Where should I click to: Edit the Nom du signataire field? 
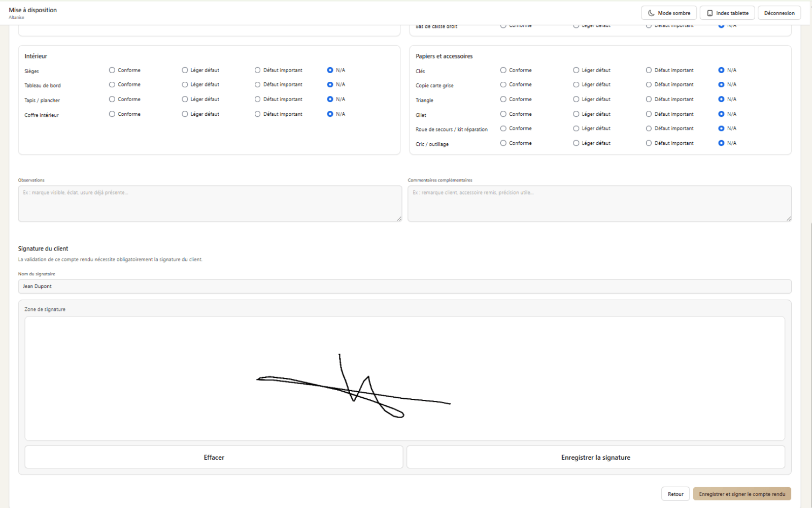(404, 287)
